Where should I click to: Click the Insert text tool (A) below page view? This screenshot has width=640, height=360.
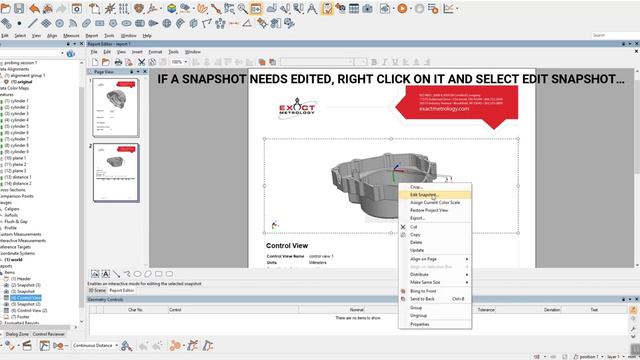[106, 274]
